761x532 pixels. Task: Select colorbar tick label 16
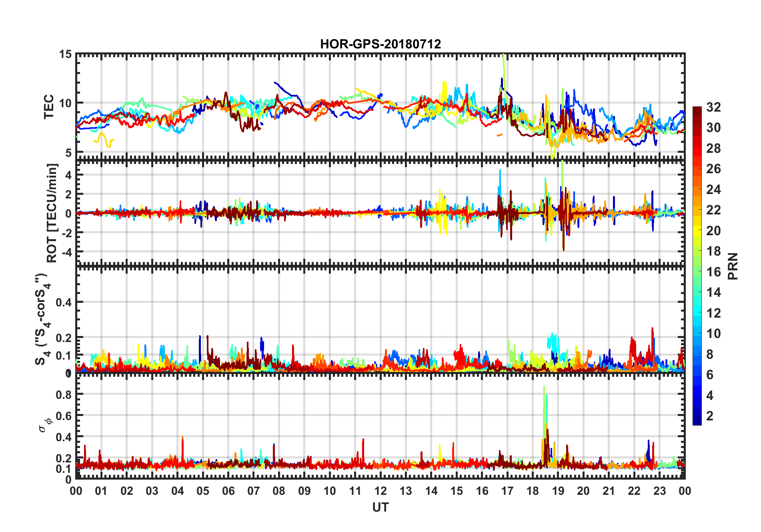pyautogui.click(x=714, y=272)
